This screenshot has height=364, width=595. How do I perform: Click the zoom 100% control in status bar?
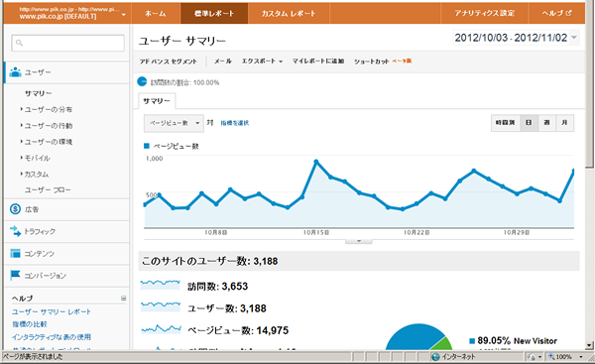tap(564, 357)
